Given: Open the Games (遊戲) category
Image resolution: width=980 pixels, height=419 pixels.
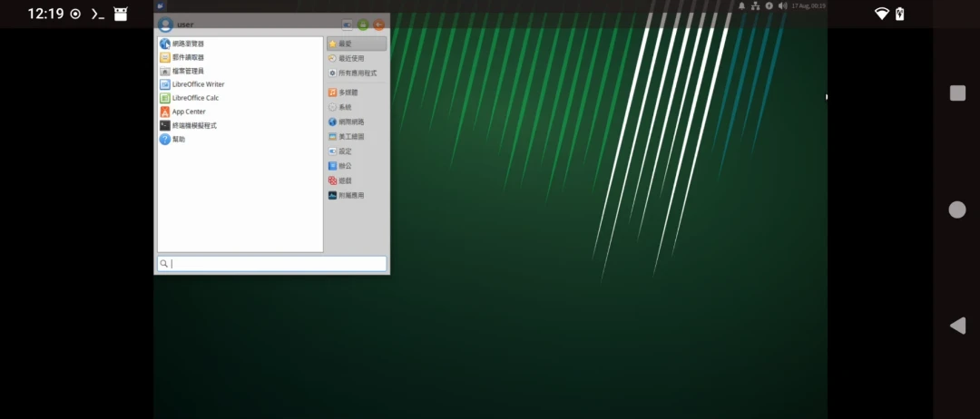Looking at the screenshot, I should (x=345, y=180).
